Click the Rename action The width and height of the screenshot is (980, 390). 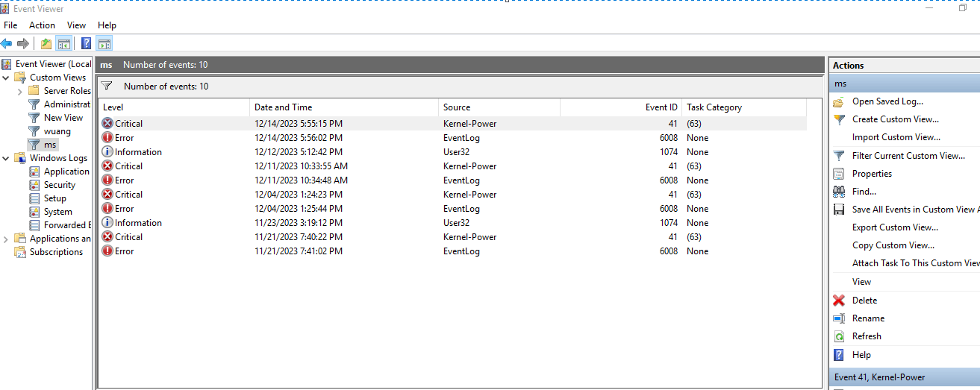(868, 318)
